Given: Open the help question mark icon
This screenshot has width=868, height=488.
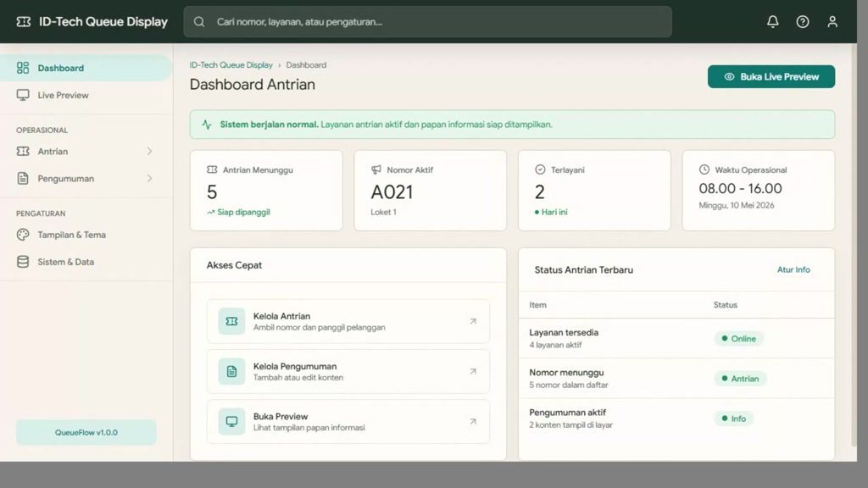Looking at the screenshot, I should tap(803, 21).
